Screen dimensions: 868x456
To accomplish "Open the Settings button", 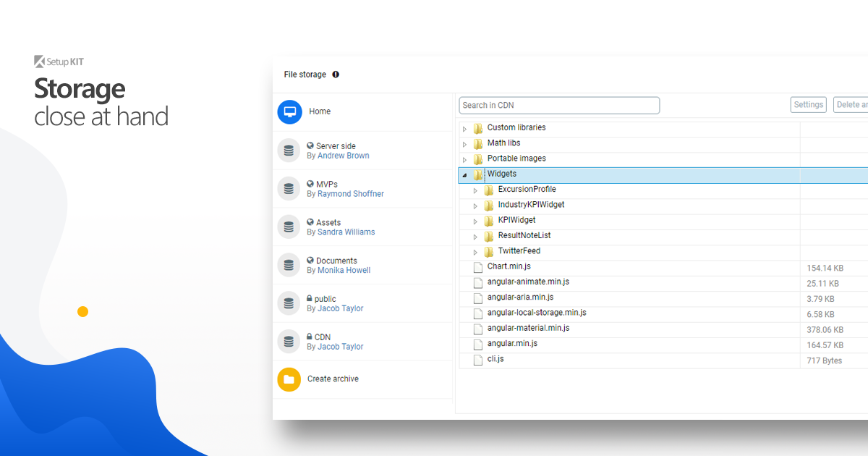I will pyautogui.click(x=809, y=105).
